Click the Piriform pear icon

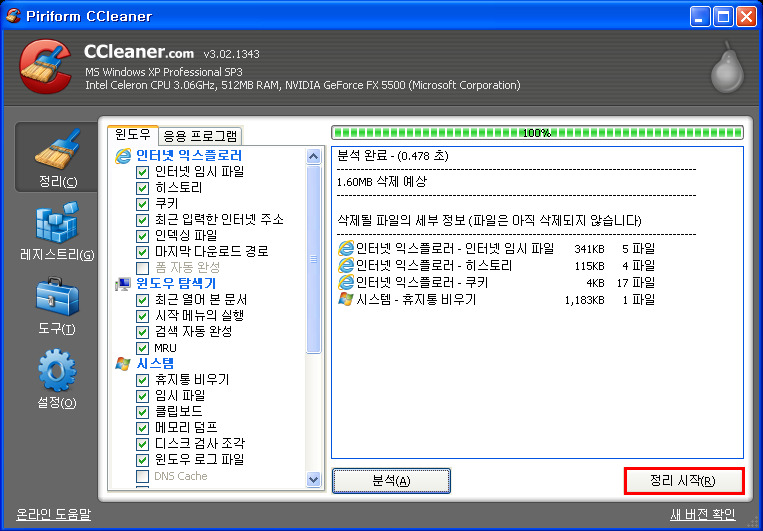(x=727, y=69)
